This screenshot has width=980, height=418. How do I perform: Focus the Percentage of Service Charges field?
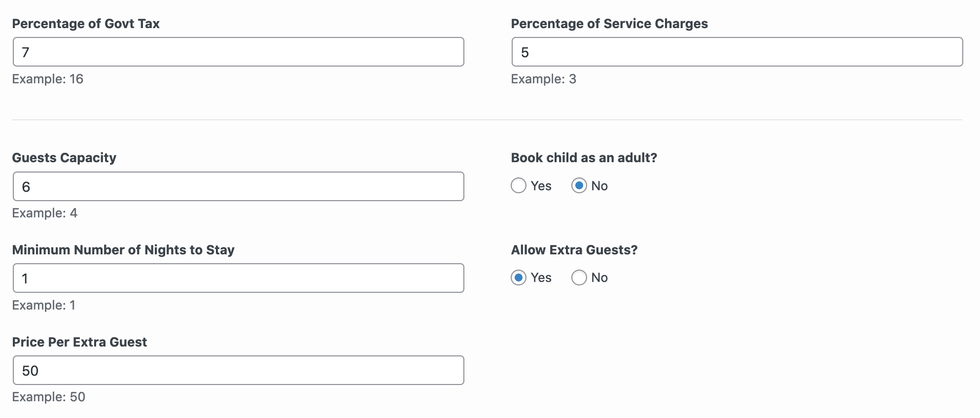click(737, 52)
